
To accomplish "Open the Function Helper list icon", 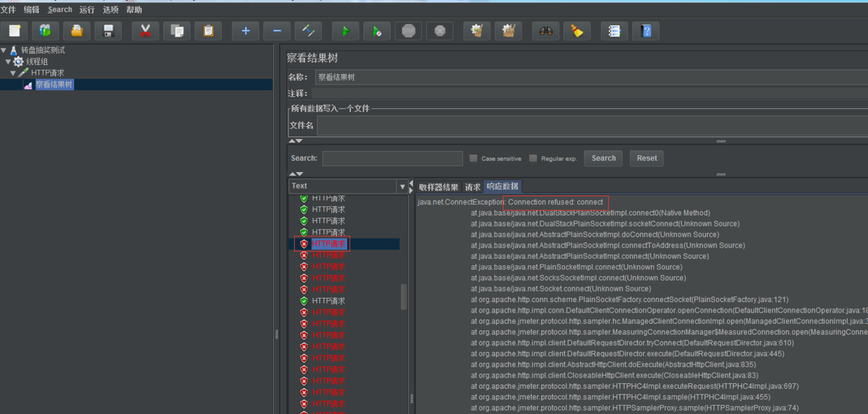I will 614,31.
